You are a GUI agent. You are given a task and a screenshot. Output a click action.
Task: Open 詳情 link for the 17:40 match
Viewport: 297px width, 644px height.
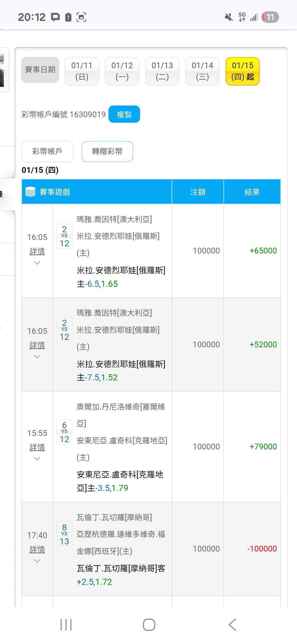click(37, 549)
